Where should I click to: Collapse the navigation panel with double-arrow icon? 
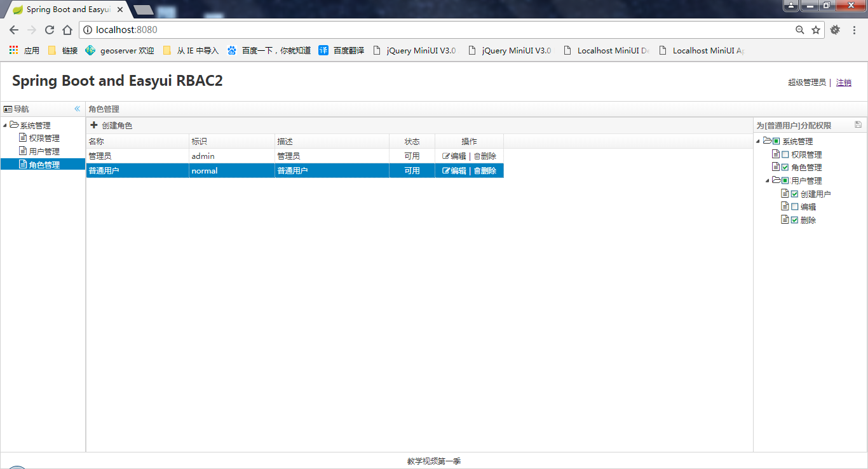point(78,109)
